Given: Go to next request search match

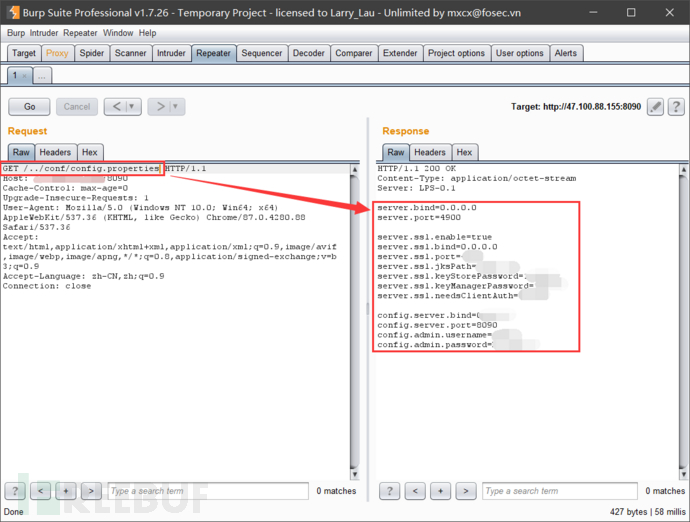Looking at the screenshot, I should pyautogui.click(x=91, y=491).
